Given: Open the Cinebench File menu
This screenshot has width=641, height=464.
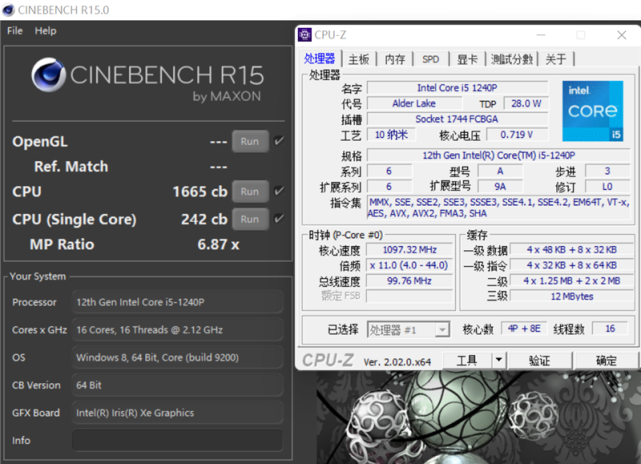Looking at the screenshot, I should pyautogui.click(x=15, y=31).
